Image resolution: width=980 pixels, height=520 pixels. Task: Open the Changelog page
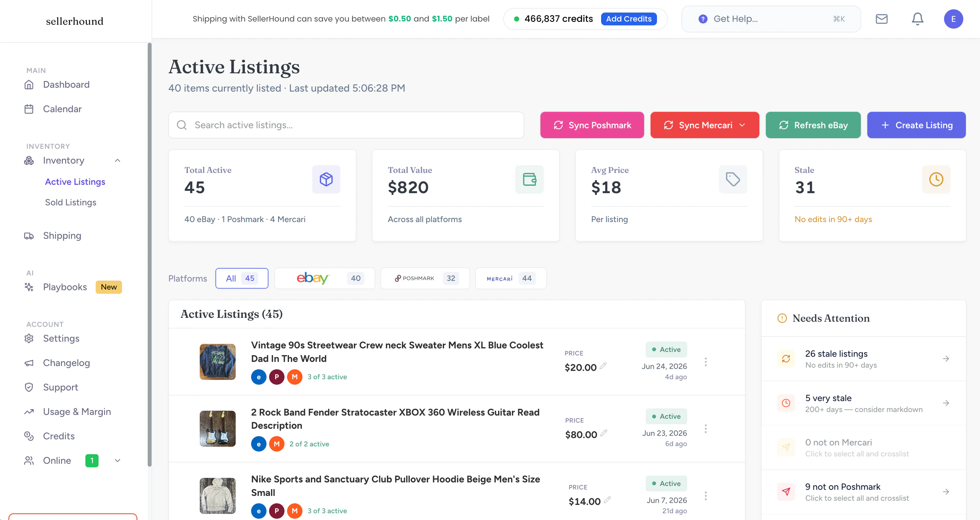coord(66,363)
